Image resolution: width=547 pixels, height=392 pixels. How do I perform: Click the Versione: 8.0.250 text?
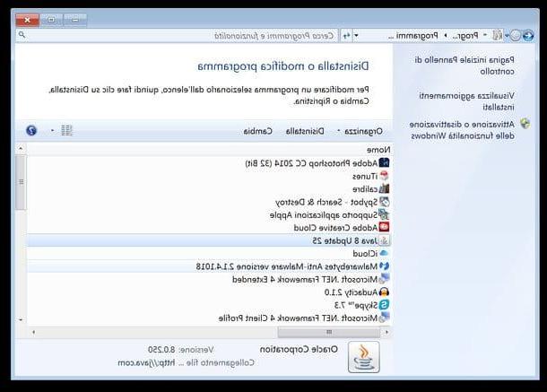[x=181, y=350]
